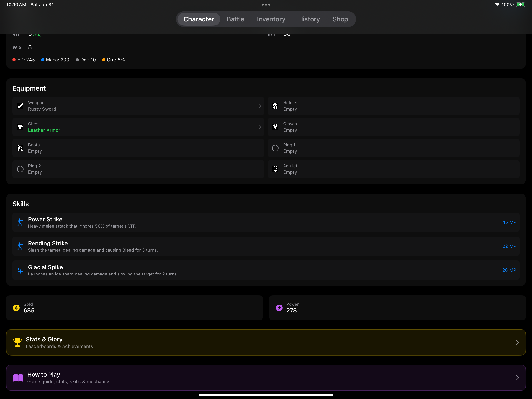
Task: Tap the Equipment section heading
Action: (29, 88)
